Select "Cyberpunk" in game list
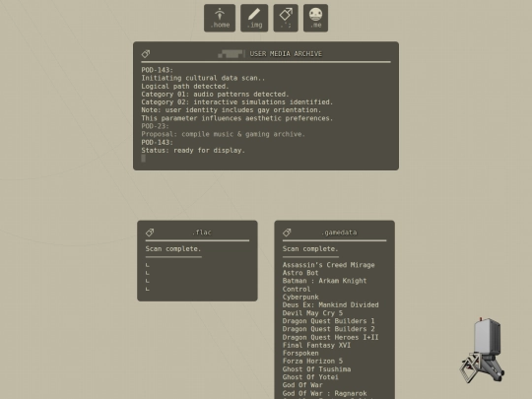 point(300,298)
